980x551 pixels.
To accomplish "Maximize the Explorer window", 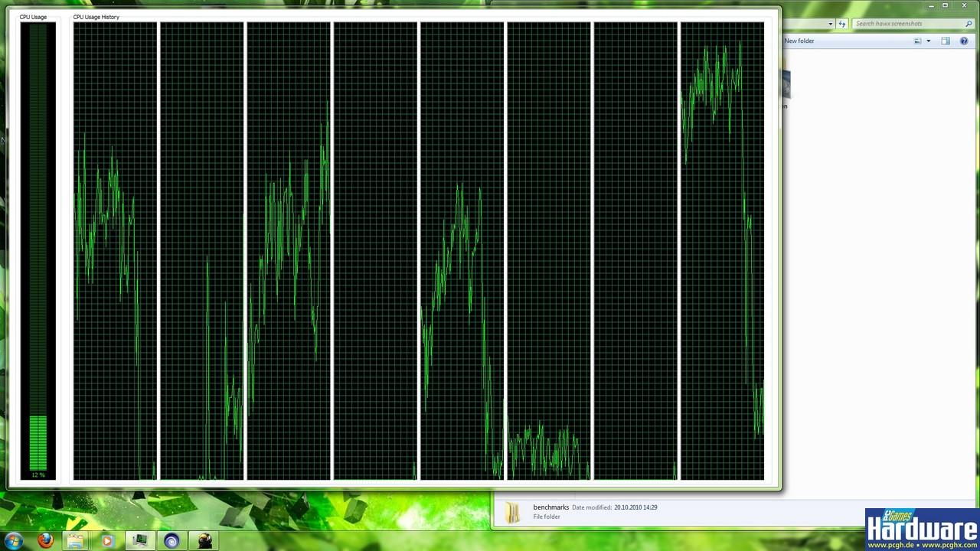I will (x=945, y=5).
